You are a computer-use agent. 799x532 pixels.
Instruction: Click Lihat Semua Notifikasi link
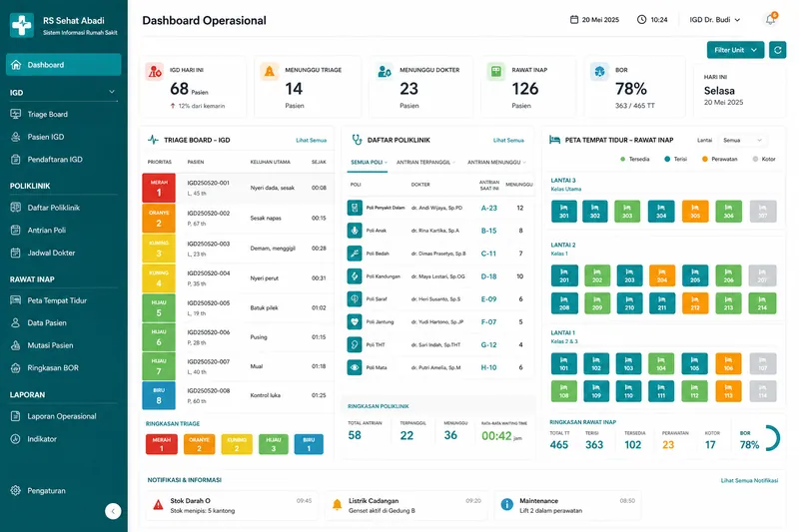749,480
